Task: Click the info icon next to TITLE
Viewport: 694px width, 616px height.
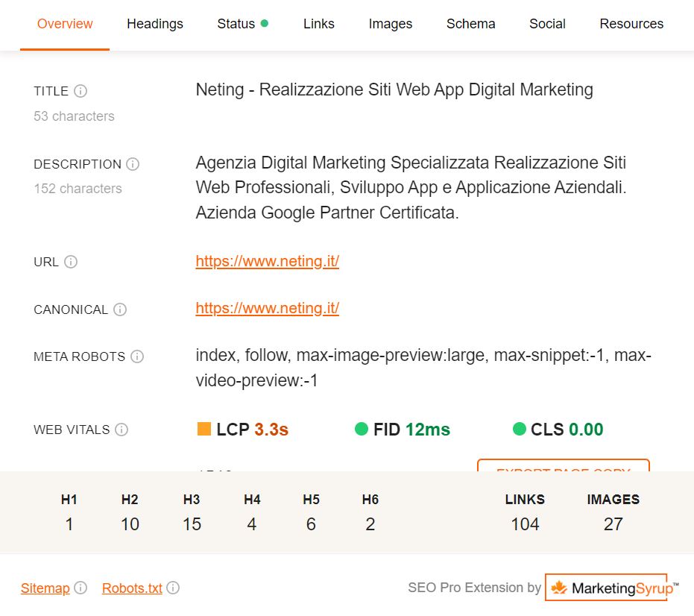Action: 80,91
